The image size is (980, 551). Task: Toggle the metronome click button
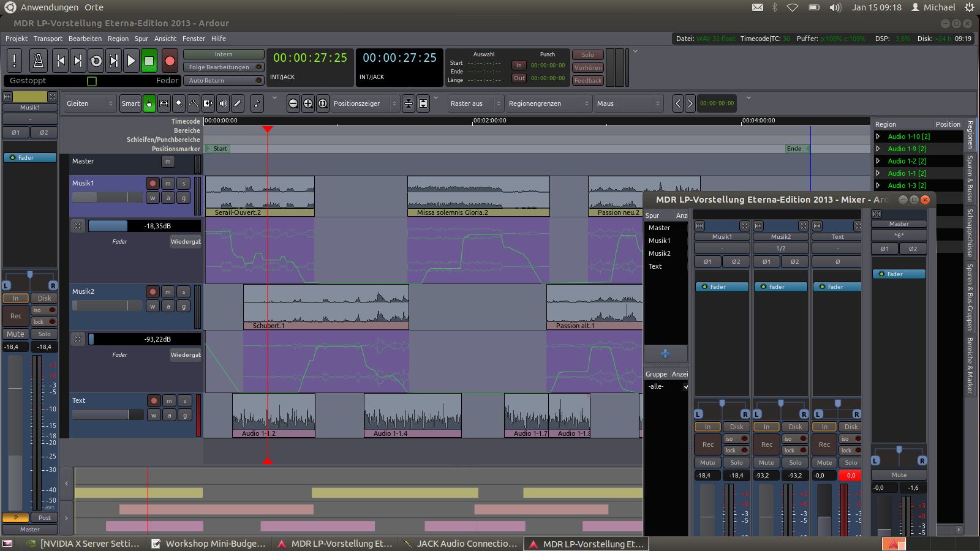click(38, 61)
